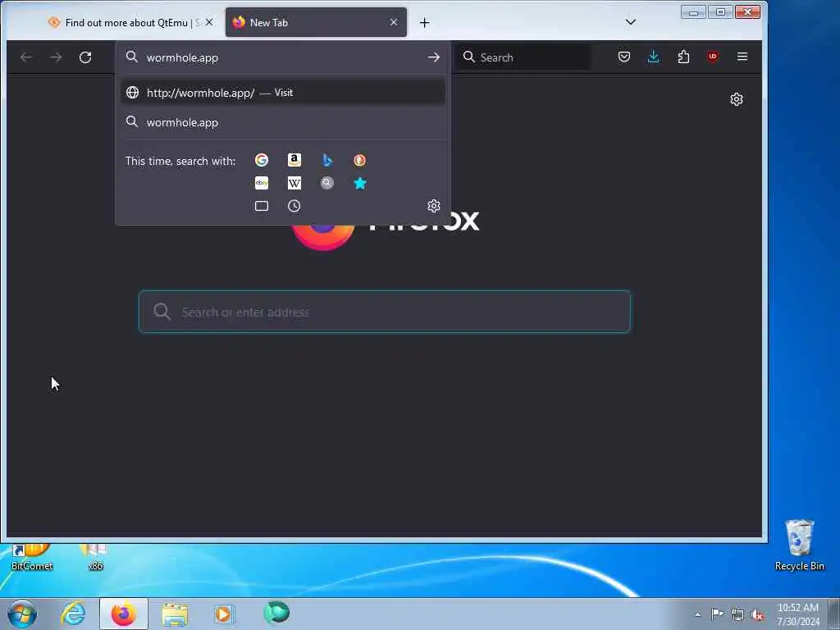This screenshot has width=840, height=630.
Task: Open Windows Explorer from taskbar
Action: [175, 614]
